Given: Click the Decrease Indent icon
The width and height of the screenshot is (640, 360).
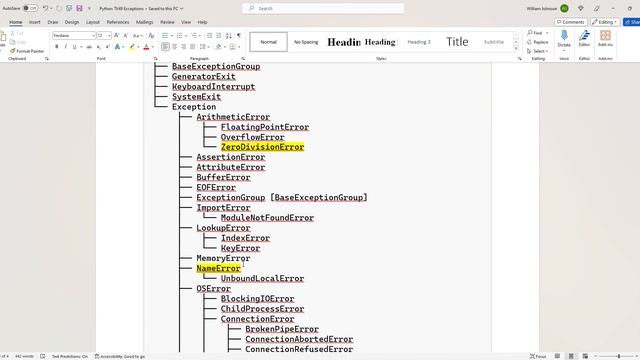Looking at the screenshot, I should point(209,36).
